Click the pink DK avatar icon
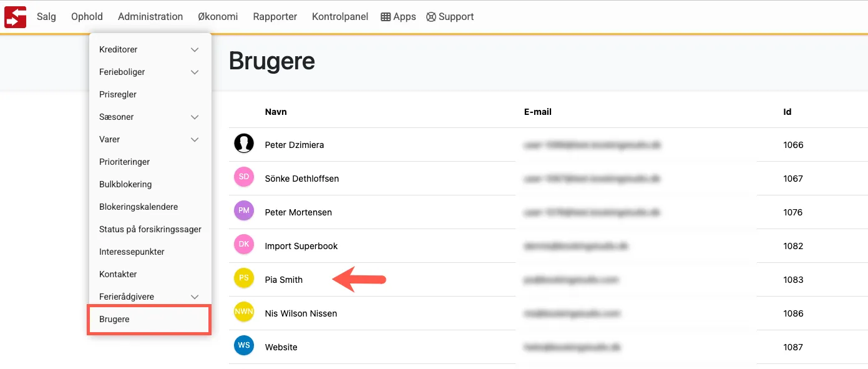Screen dimensions: 868x369 tap(244, 245)
